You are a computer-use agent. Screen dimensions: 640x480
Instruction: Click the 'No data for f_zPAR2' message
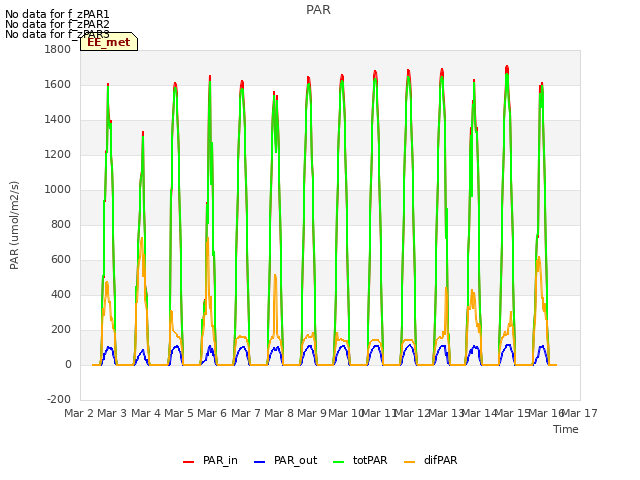pyautogui.click(x=57, y=24)
